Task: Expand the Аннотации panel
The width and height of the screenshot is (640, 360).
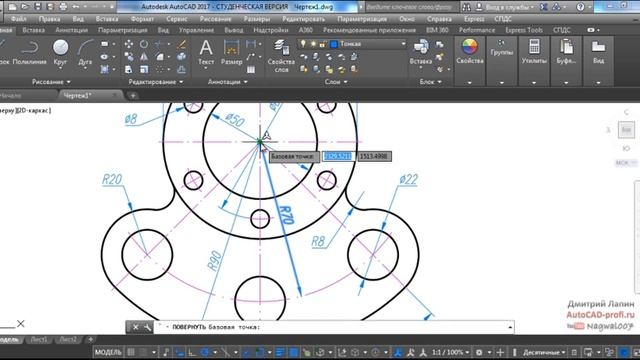Action: tap(228, 82)
